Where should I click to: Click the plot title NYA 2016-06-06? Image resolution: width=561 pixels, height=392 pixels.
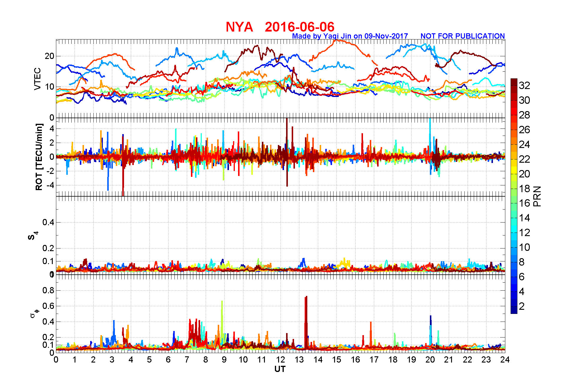tap(280, 27)
